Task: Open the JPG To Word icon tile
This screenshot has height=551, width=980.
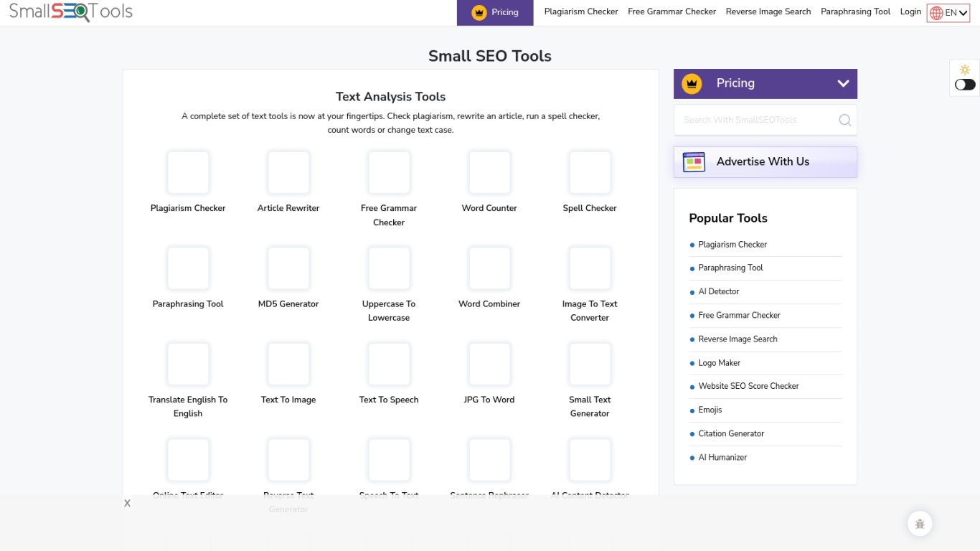Action: point(489,364)
